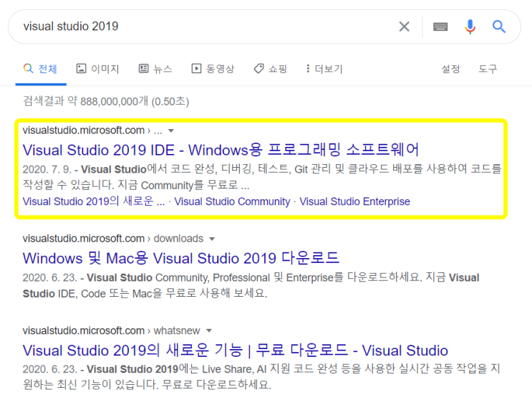532x405 pixels.
Task: Switch to the 이미지 (Images) tab
Action: [x=97, y=69]
